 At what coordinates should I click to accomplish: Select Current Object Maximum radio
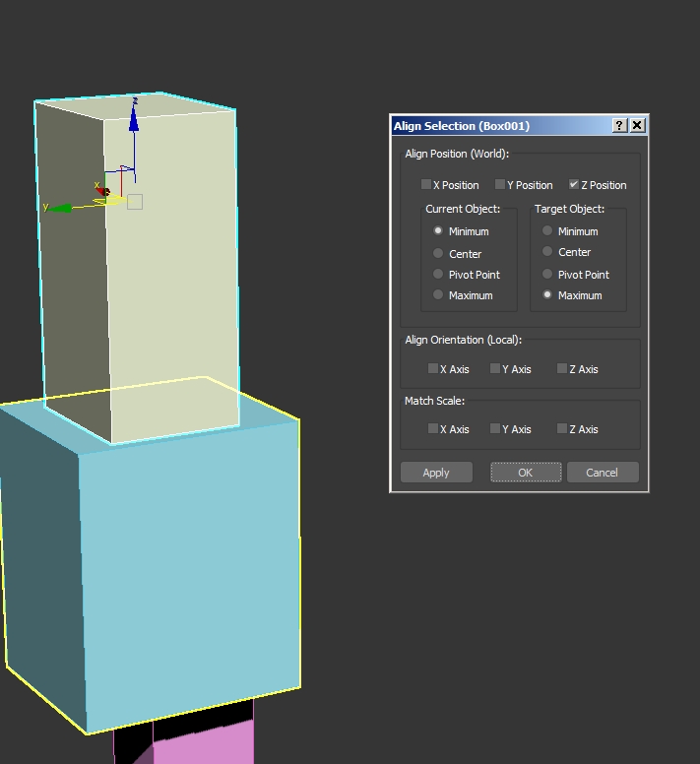click(x=439, y=295)
